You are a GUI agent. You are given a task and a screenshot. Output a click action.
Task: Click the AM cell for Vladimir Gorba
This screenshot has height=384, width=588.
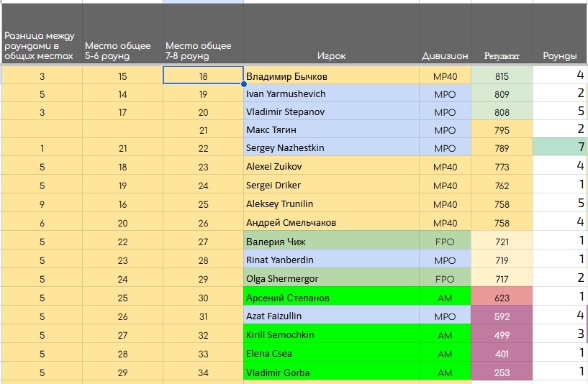[x=445, y=371]
